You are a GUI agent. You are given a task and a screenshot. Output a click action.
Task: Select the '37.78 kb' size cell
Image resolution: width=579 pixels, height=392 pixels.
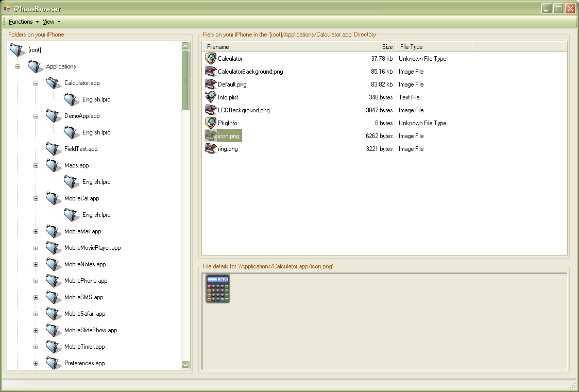[x=382, y=59]
